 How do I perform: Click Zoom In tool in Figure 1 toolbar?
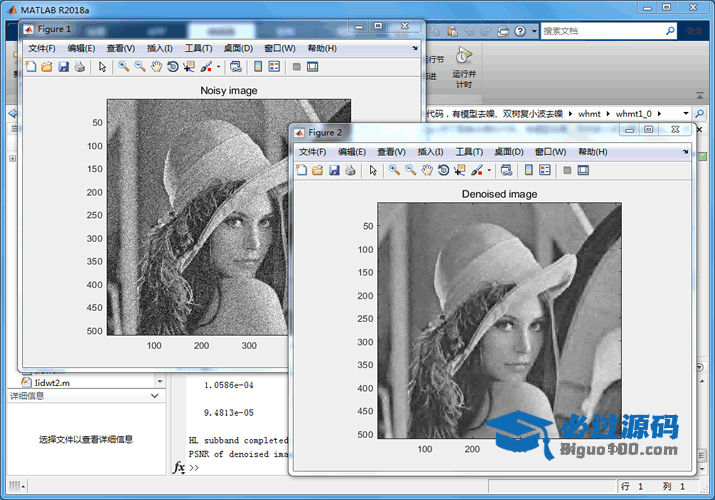(x=124, y=67)
